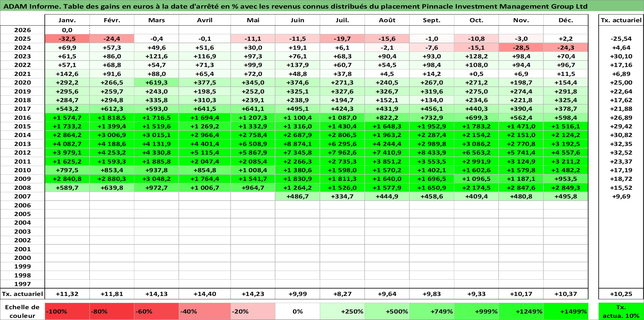This screenshot has height=320, width=644.
Task: Select the +8,27 Juil. actuarial total
Action: [342, 294]
